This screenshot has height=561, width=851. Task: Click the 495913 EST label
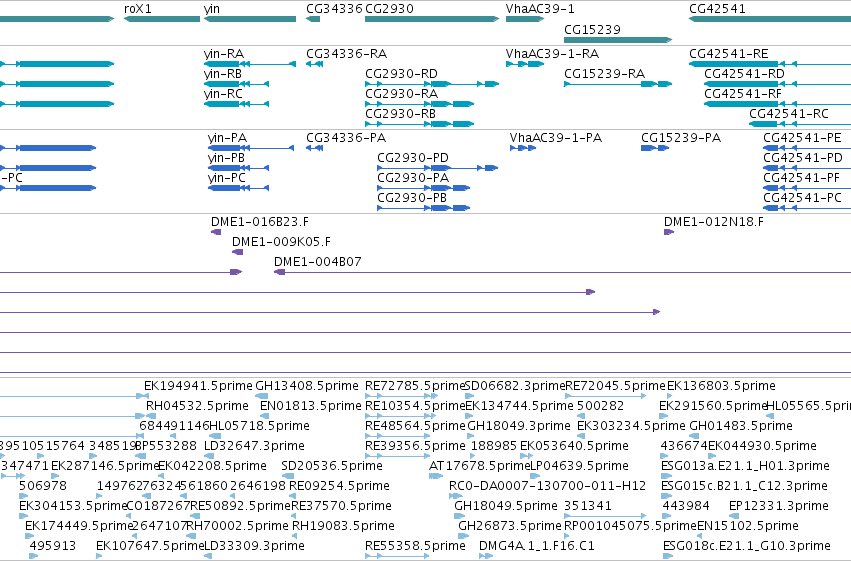click(x=53, y=546)
